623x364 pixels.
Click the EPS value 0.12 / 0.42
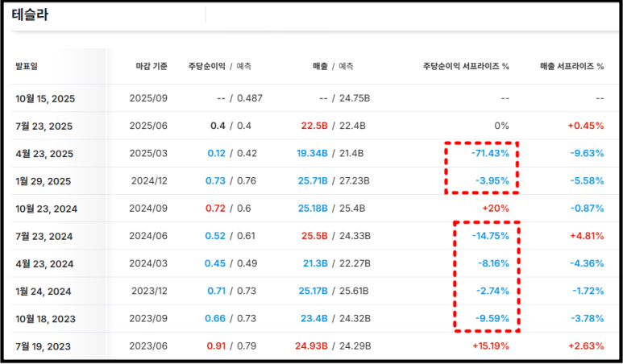click(232, 153)
